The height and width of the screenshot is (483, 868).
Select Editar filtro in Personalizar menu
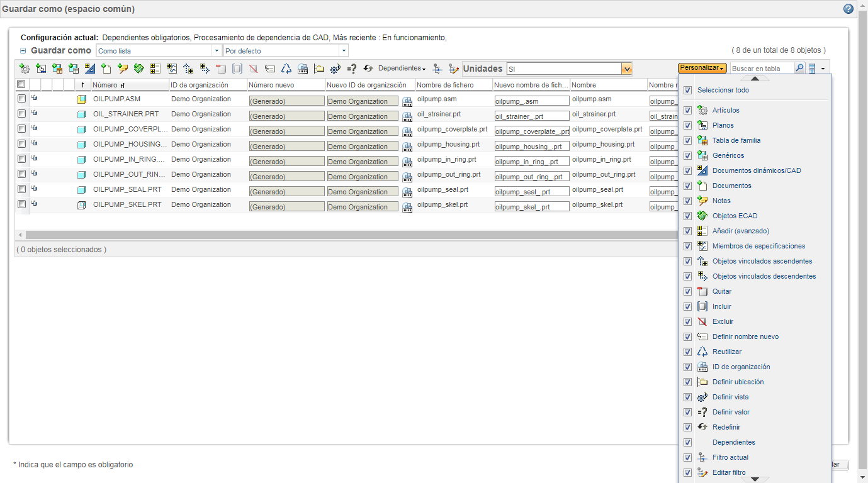pos(729,472)
